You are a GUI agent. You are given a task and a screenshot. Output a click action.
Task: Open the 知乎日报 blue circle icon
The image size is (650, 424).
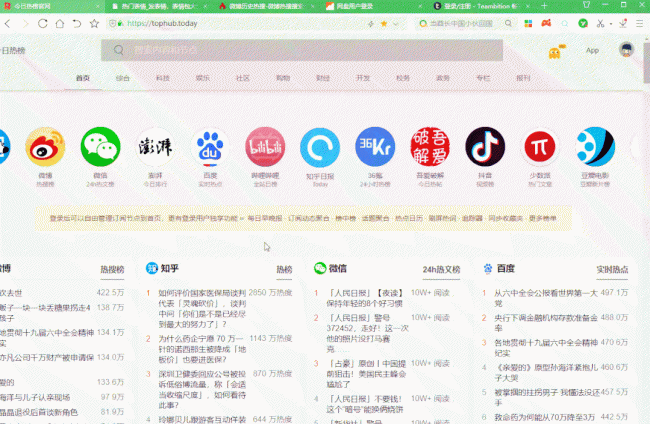320,147
